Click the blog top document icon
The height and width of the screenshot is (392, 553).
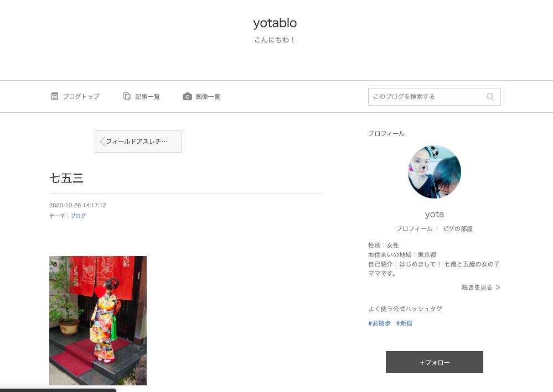coord(54,97)
